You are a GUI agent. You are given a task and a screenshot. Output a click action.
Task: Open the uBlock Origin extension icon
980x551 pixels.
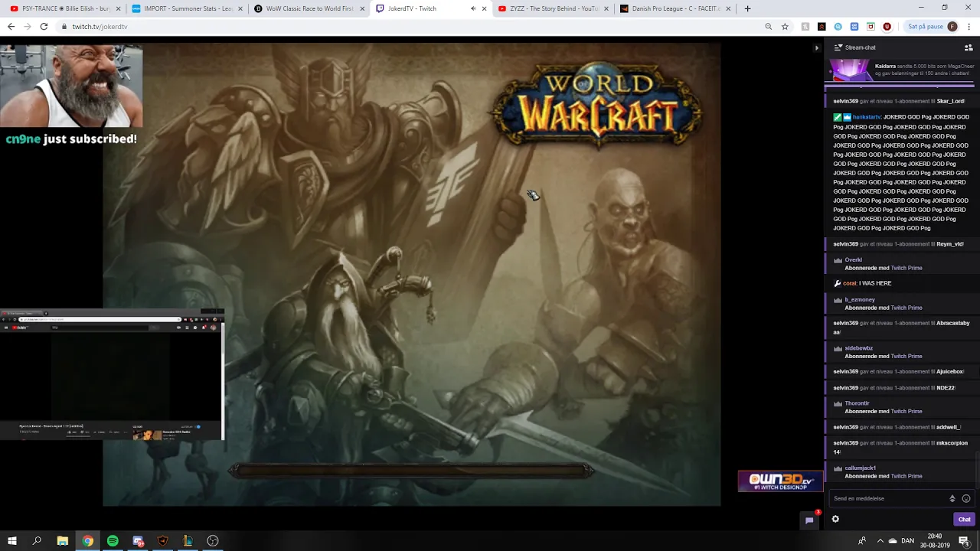pos(887,26)
